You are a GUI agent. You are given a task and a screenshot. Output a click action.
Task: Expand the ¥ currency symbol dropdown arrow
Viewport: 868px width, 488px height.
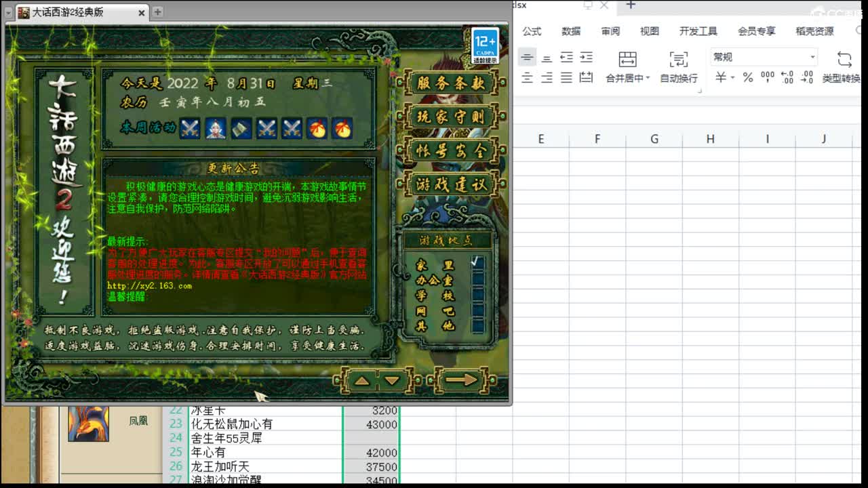coord(732,78)
